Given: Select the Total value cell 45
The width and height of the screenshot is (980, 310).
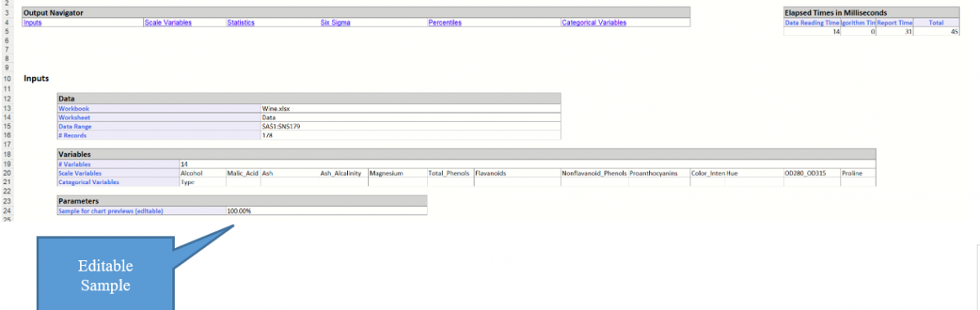Looking at the screenshot, I should 936,31.
